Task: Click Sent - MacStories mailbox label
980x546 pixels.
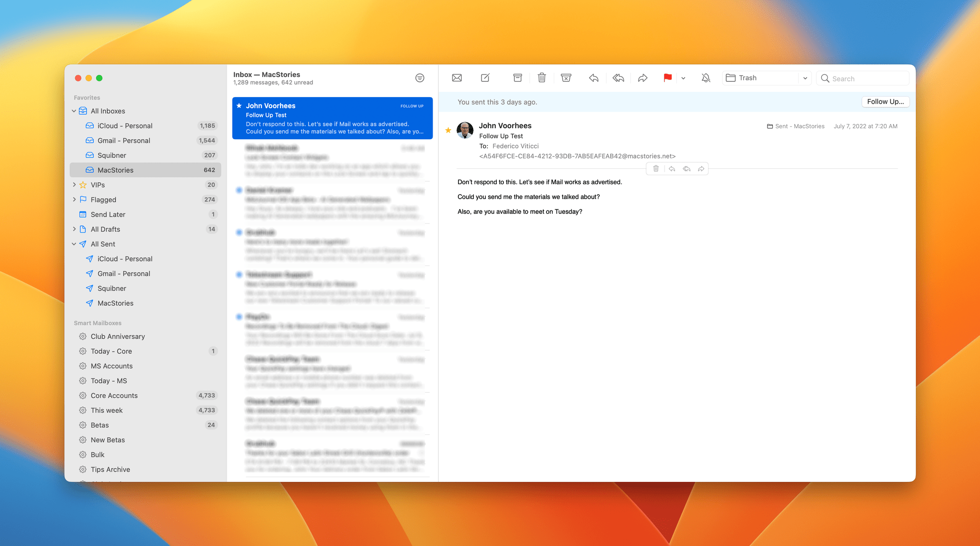Action: coord(796,126)
